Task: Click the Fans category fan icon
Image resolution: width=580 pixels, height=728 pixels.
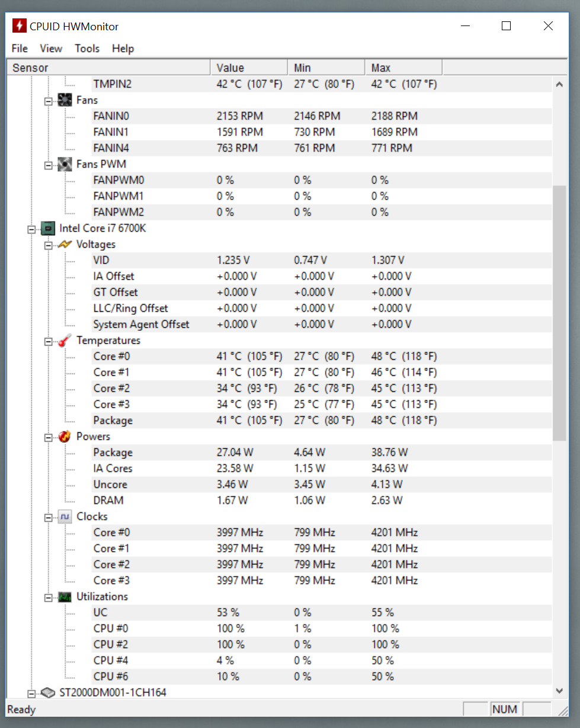Action: [65, 100]
